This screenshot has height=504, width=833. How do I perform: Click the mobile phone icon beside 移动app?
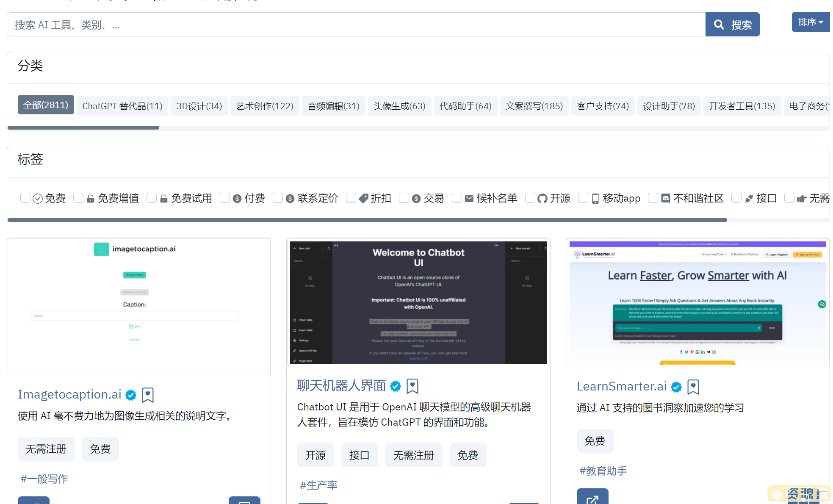tap(595, 199)
